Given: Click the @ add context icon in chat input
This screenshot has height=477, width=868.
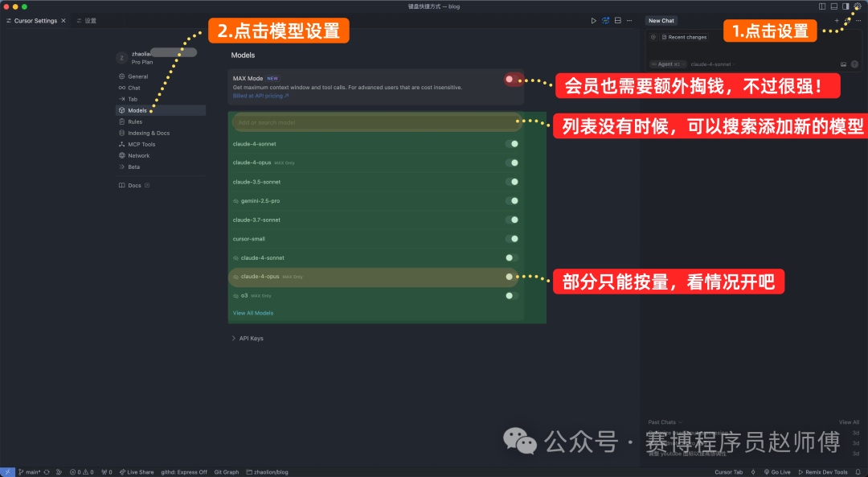Looking at the screenshot, I should point(653,37).
